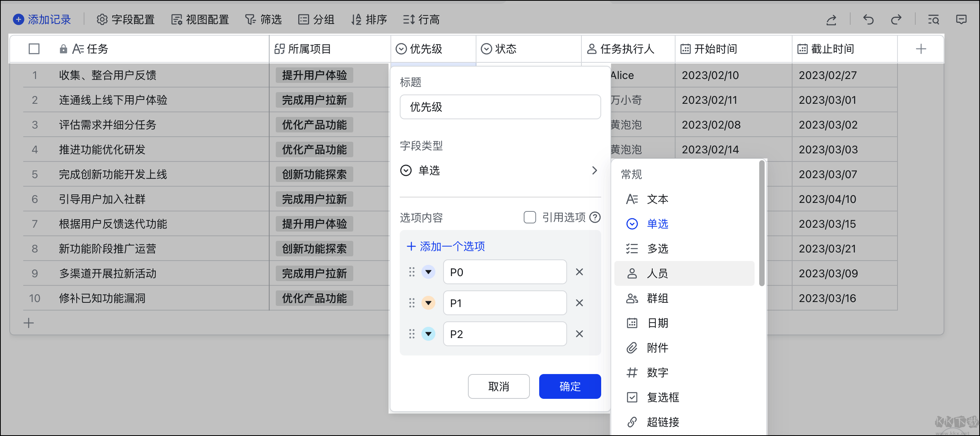980x436 pixels.
Task: Check the select-all checkbox in header row
Action: (x=34, y=49)
